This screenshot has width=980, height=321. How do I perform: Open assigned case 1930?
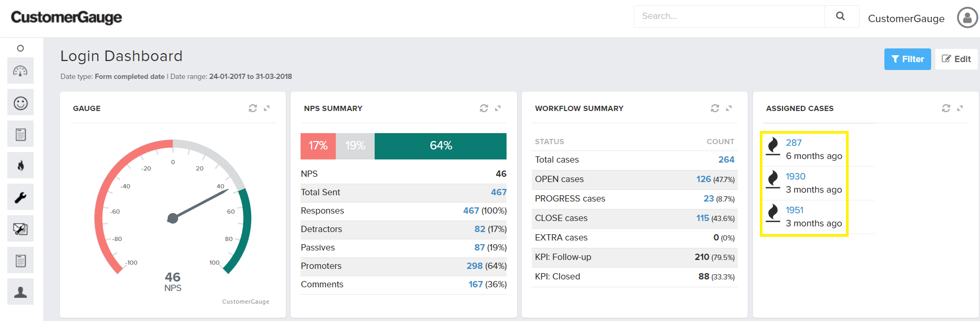pyautogui.click(x=796, y=176)
